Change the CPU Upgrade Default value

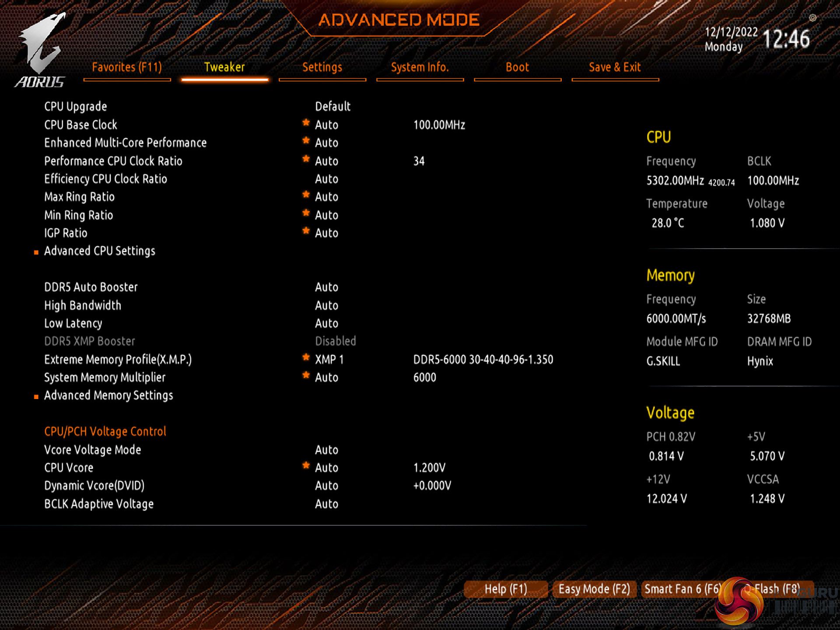pos(332,106)
